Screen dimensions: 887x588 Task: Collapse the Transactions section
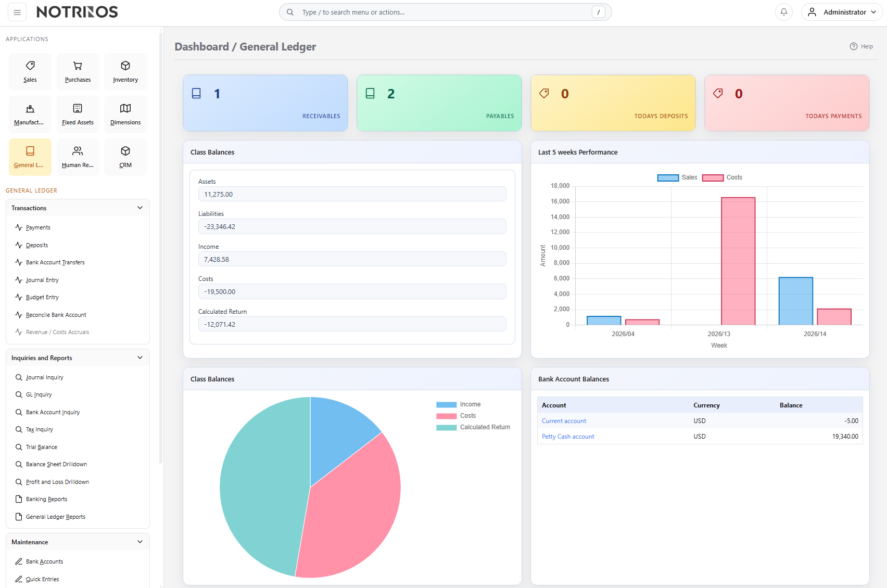tap(140, 208)
